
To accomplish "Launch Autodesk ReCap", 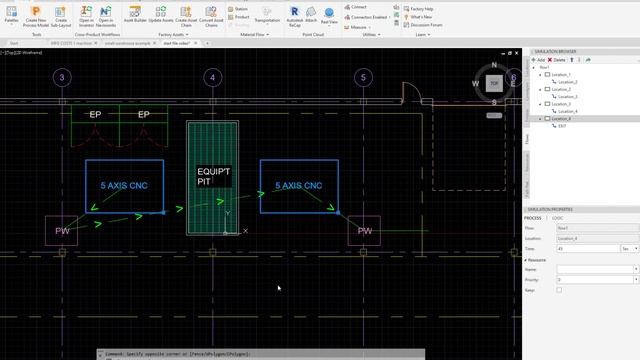I will tap(294, 16).
